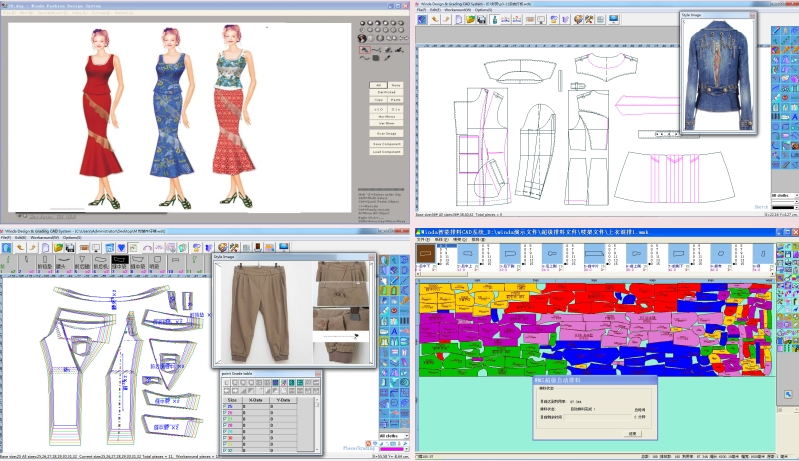
Task: Click 'X-Data' column header in point Grade table
Action: point(255,400)
